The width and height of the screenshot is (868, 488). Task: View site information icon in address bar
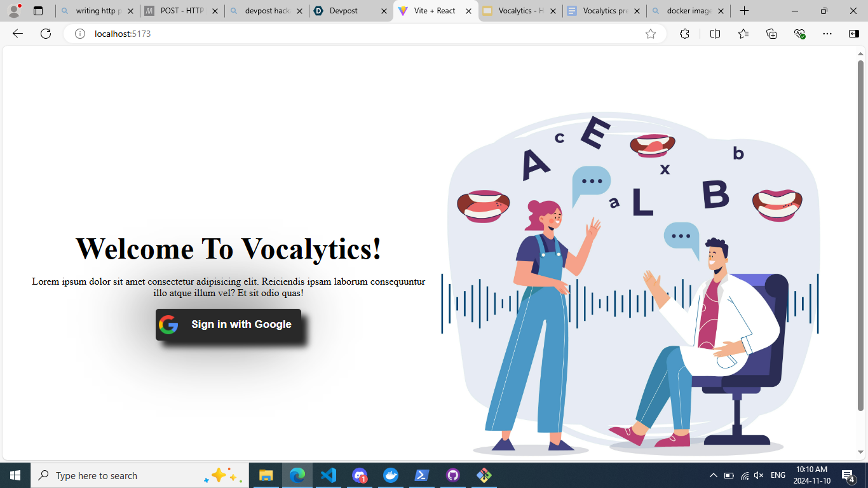click(x=80, y=34)
